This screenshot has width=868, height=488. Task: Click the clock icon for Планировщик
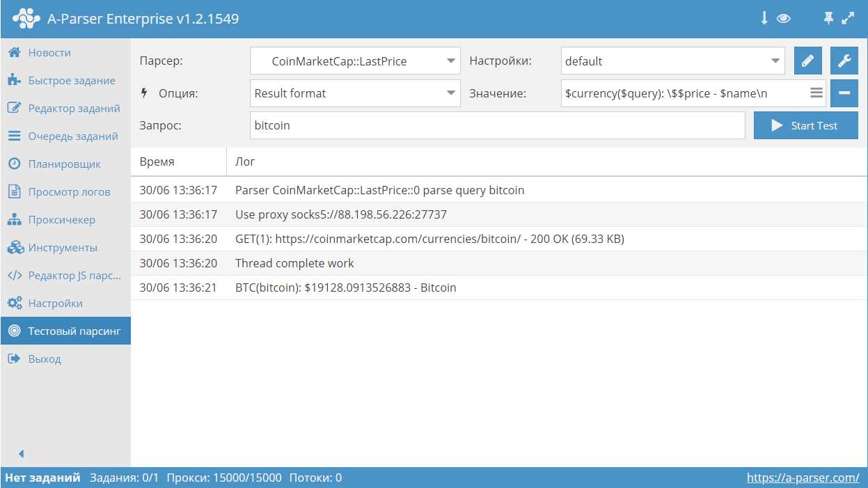15,164
